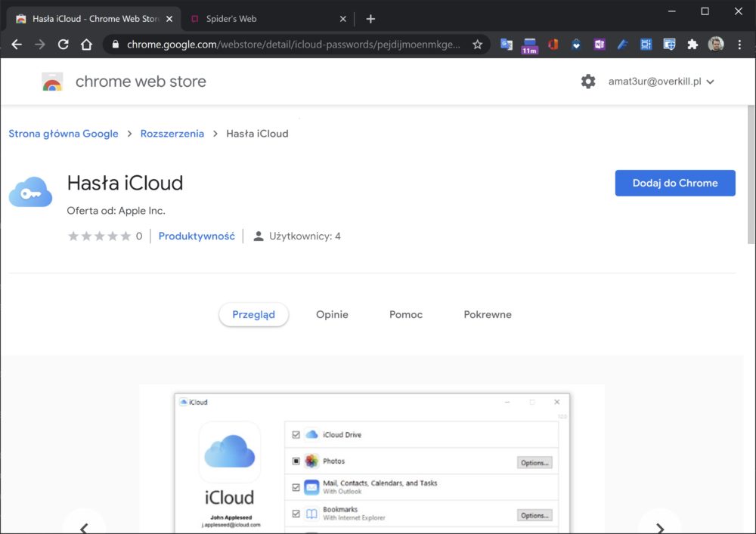Click the browser forward arrow
The height and width of the screenshot is (534, 756).
tap(40, 45)
